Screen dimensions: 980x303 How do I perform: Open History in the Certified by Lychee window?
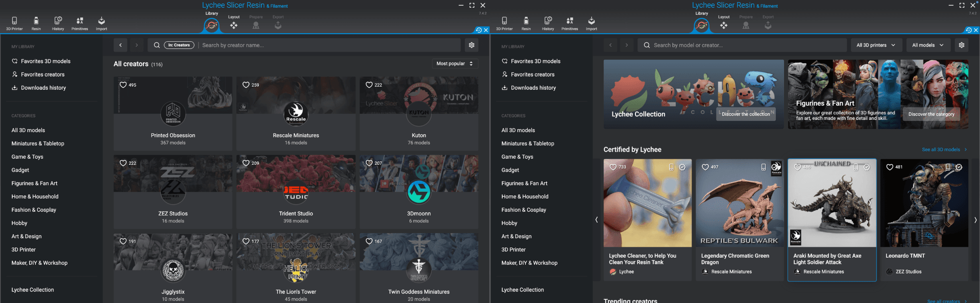(x=548, y=23)
